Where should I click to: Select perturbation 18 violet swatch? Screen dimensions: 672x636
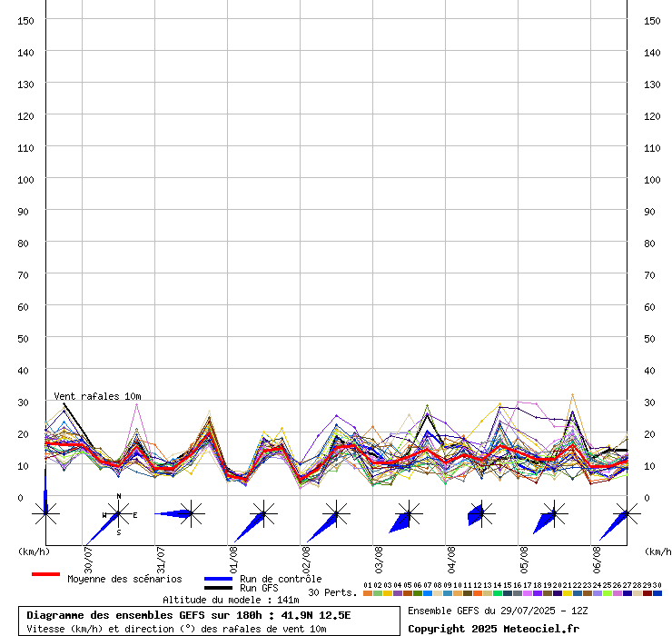tap(538, 593)
